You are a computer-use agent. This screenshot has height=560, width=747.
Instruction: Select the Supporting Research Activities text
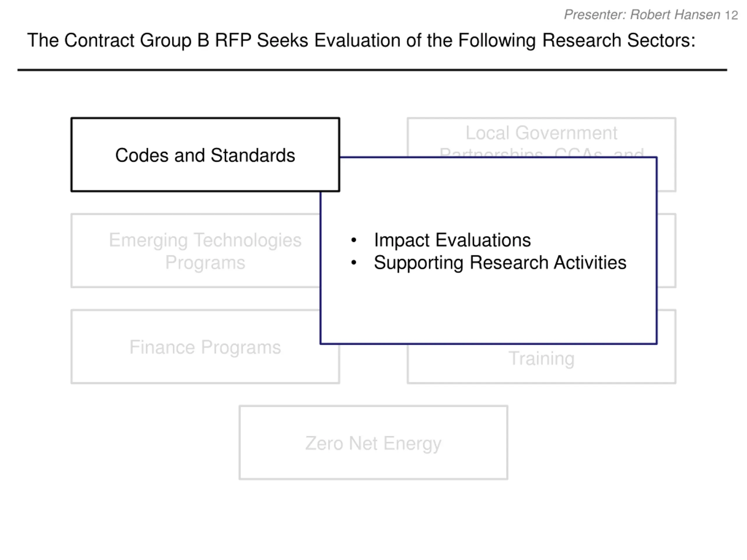(500, 262)
